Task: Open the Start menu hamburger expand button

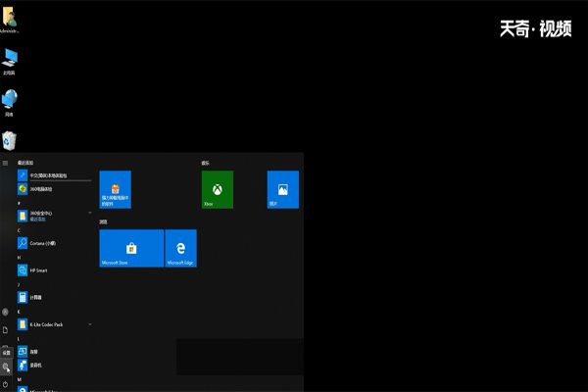Action: coord(5,163)
